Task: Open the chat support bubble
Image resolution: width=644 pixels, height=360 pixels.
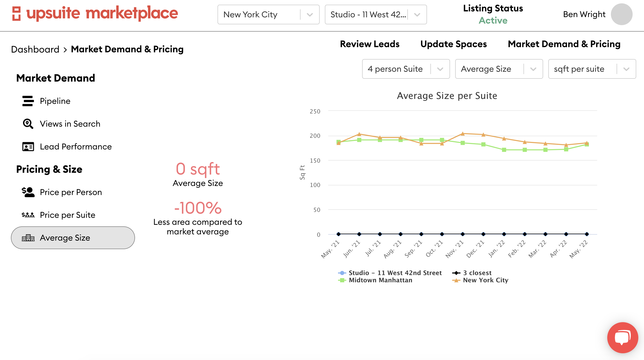Action: (623, 337)
